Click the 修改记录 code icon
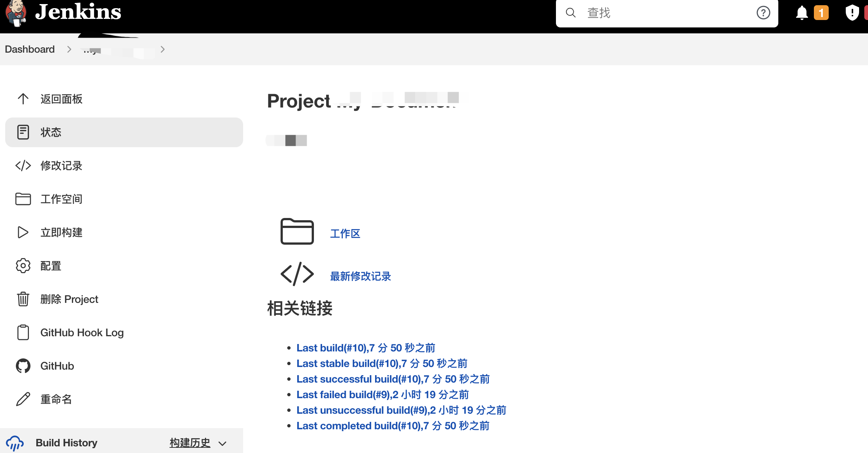Screen dimensions: 868x453 23,166
